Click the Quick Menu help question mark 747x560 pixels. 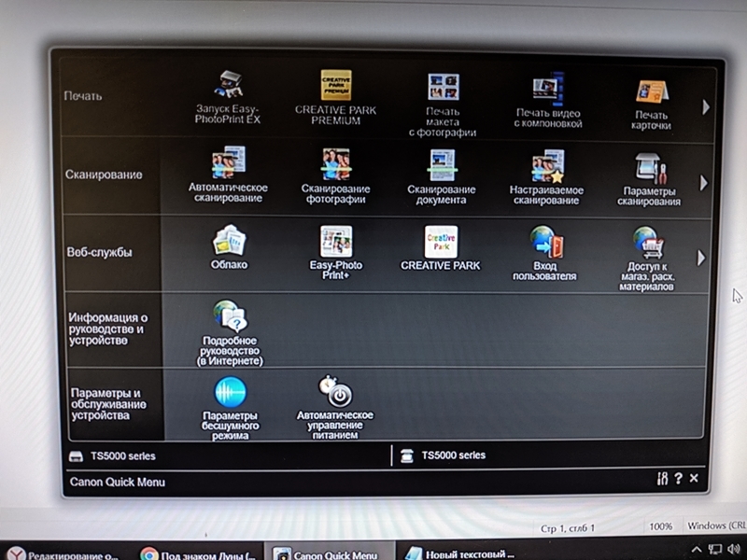(678, 479)
